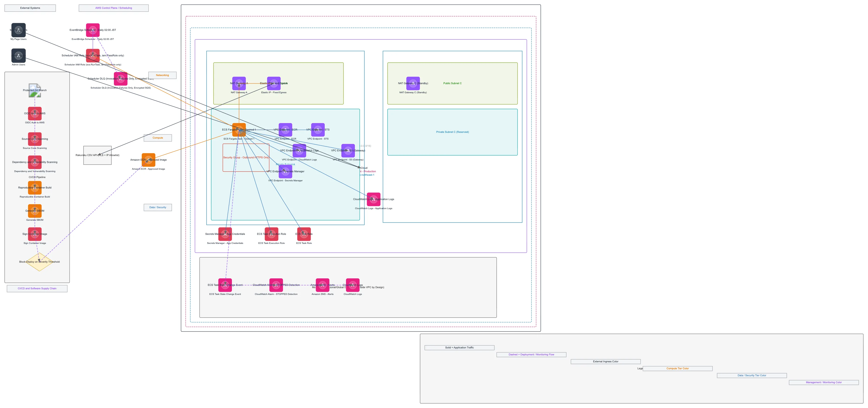Select the CI/CD Pipeline text label
Screen dimensions: 868x408
tap(37, 177)
